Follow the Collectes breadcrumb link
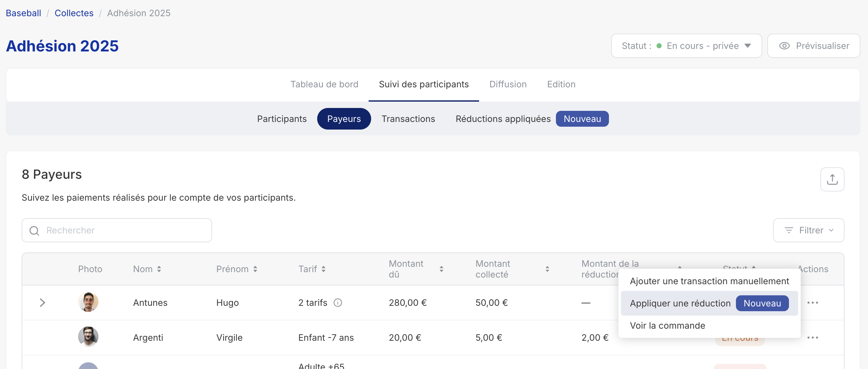Viewport: 868px width, 369px height. [74, 13]
